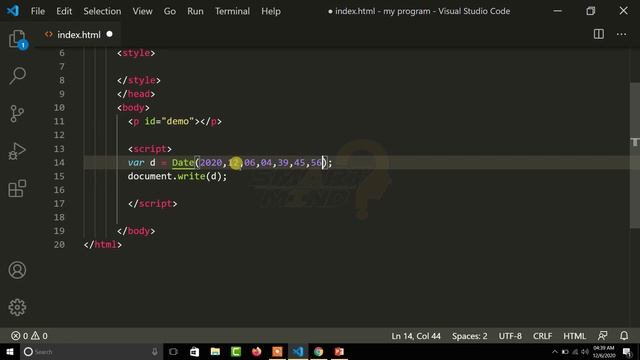
Task: Open the More Actions ellipsis menu
Action: click(x=622, y=34)
